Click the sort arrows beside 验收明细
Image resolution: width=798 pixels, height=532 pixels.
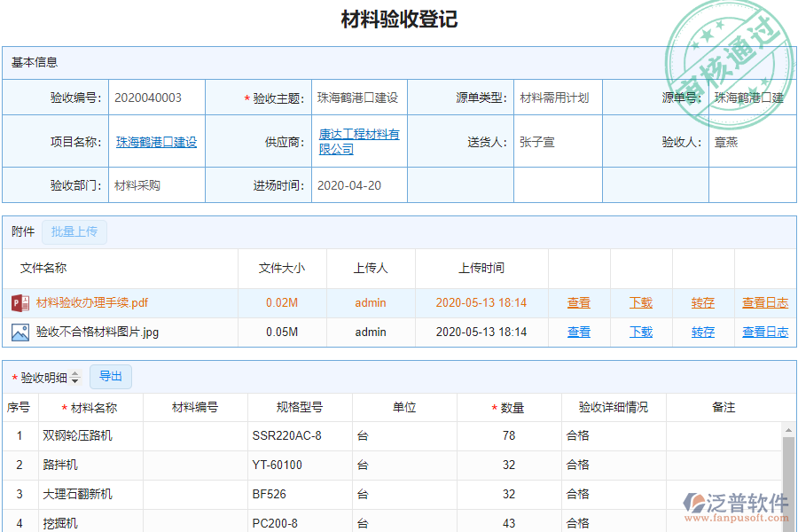pos(76,376)
